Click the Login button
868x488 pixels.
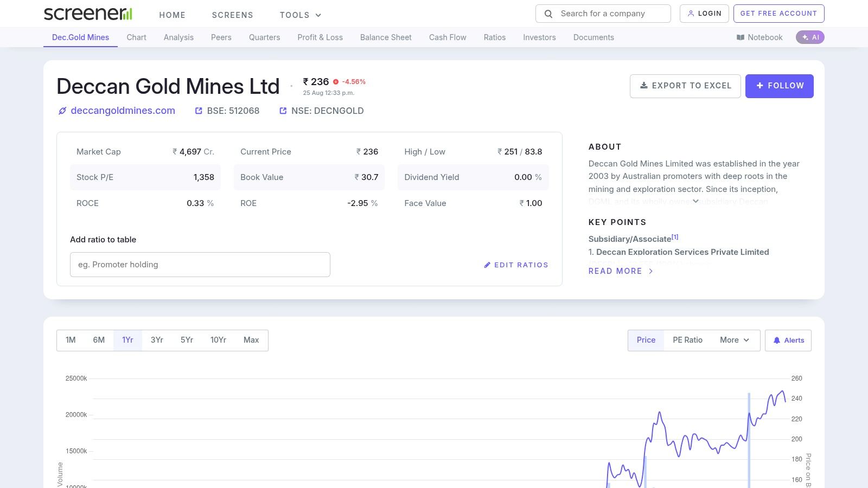coord(704,14)
